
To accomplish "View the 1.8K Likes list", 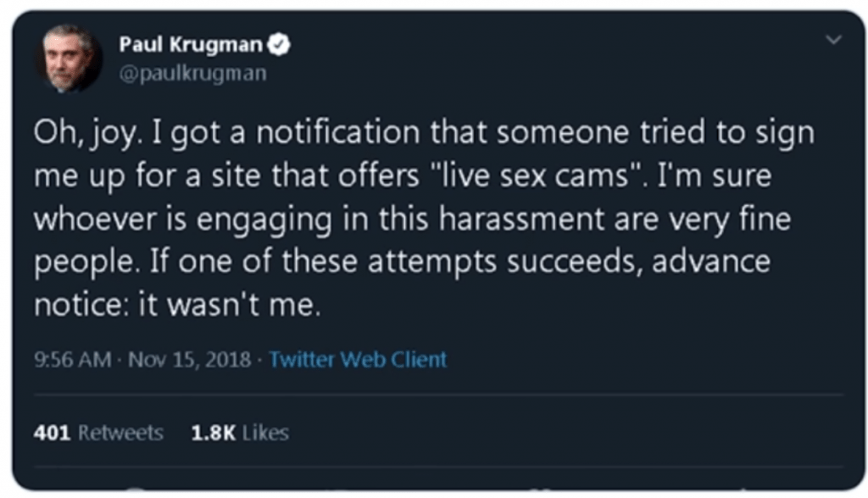I will tap(240, 432).
